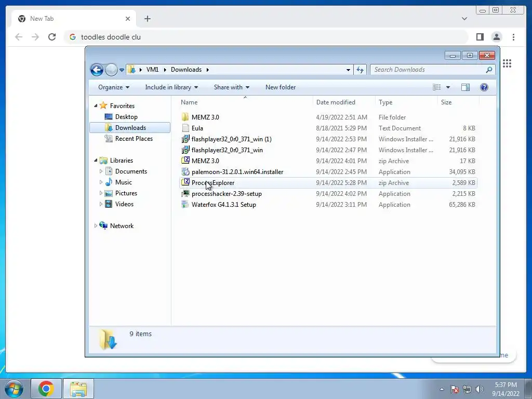Open the Share with menu
Image resolution: width=532 pixels, height=399 pixels.
pyautogui.click(x=232, y=87)
